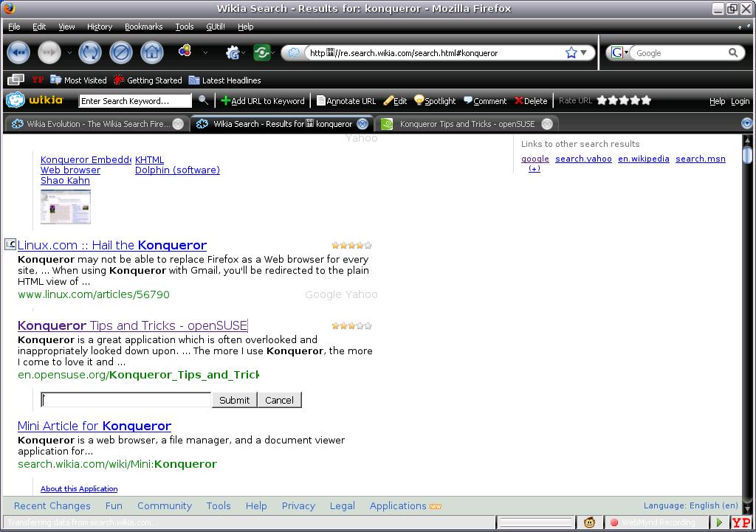The width and height of the screenshot is (756, 532).
Task: Click the YP icon in status bar
Action: tap(741, 522)
